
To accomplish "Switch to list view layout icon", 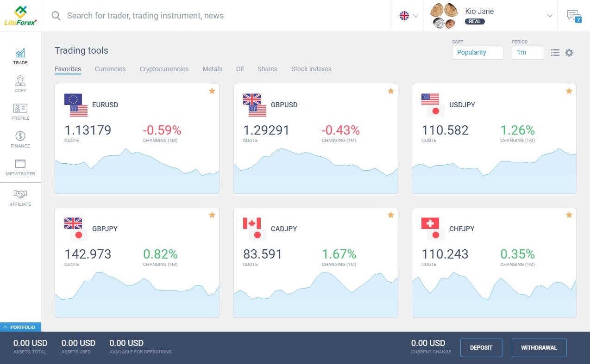I will point(555,53).
